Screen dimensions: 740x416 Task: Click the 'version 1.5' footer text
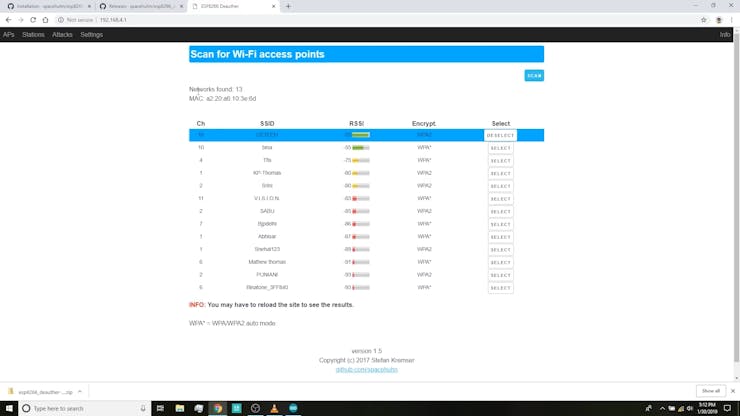[x=367, y=351]
